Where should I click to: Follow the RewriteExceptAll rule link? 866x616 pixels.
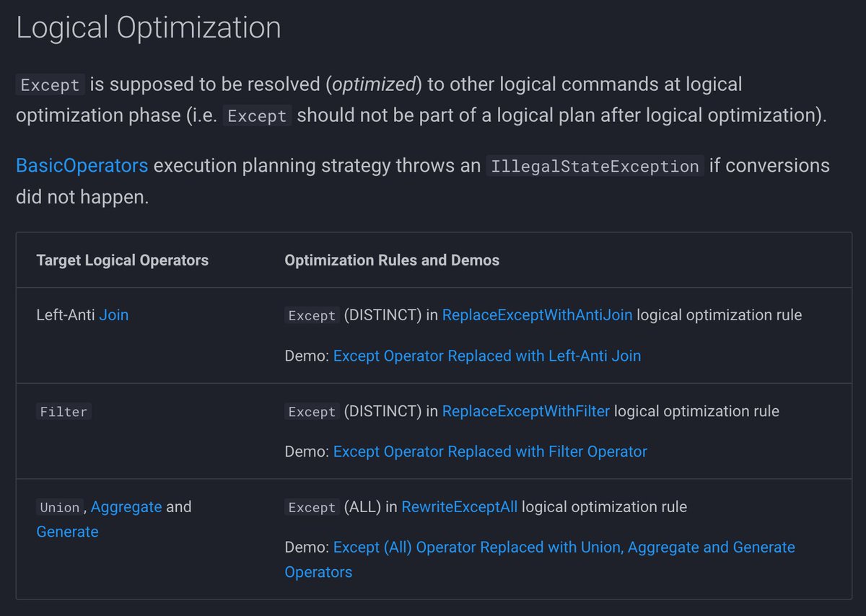(459, 507)
